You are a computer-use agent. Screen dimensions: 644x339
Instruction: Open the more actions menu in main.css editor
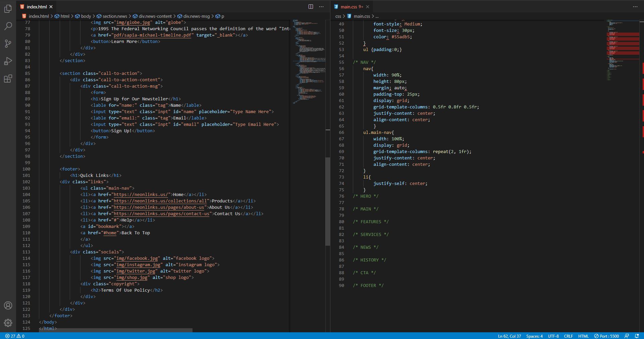pyautogui.click(x=635, y=6)
